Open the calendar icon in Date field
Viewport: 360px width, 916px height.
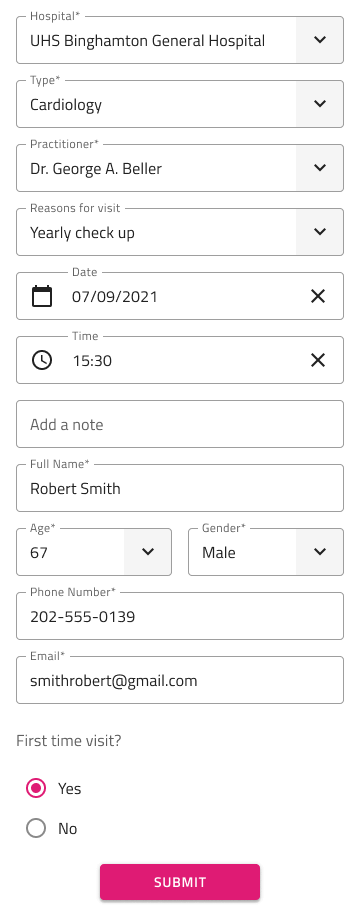tap(41, 296)
